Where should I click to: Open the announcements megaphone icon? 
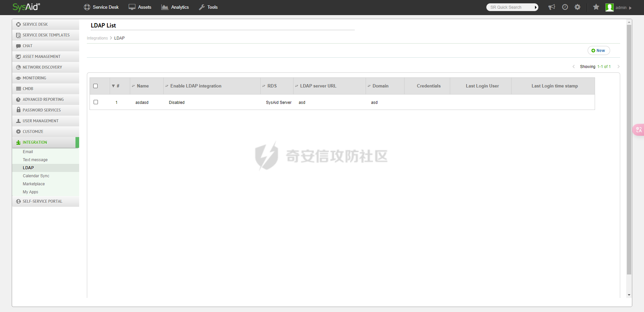pyautogui.click(x=552, y=7)
